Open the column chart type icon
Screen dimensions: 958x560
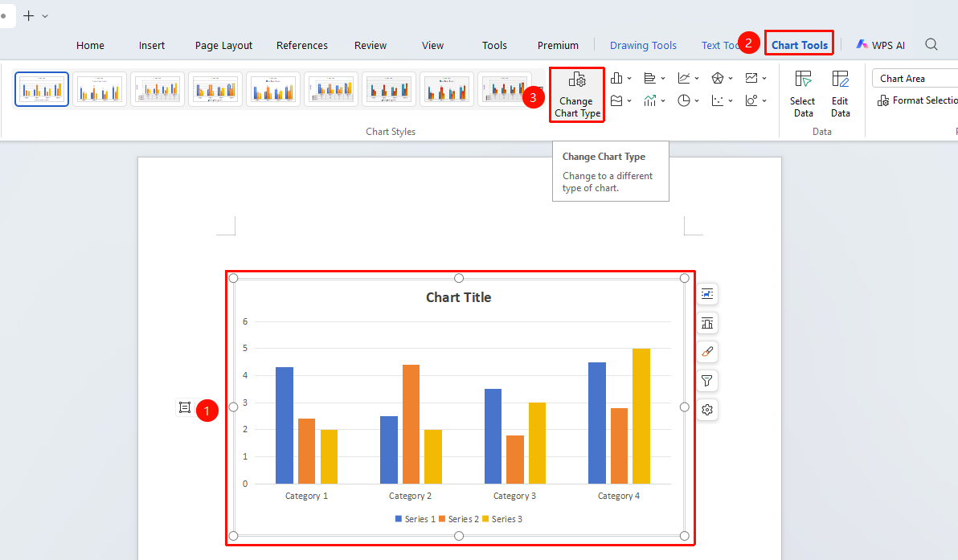(616, 78)
